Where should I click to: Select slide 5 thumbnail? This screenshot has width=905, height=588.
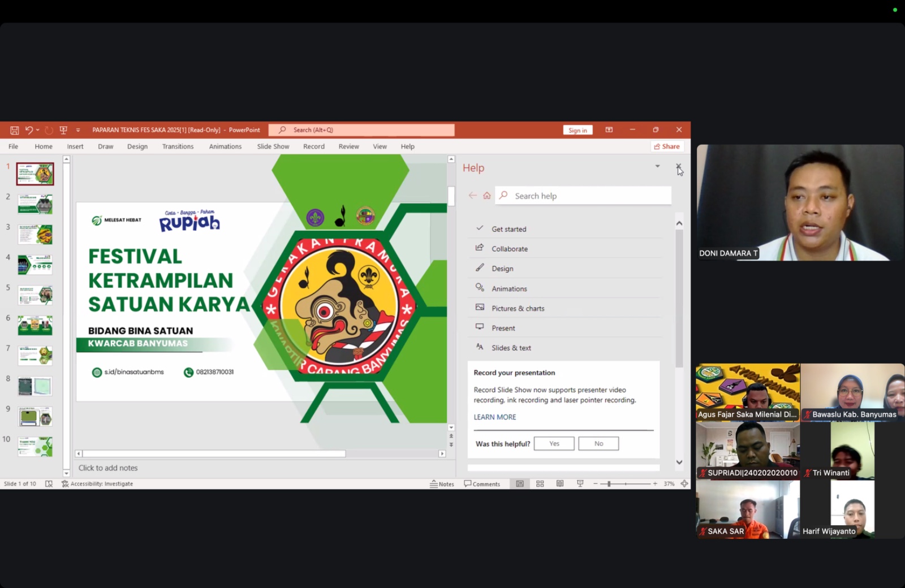point(35,295)
